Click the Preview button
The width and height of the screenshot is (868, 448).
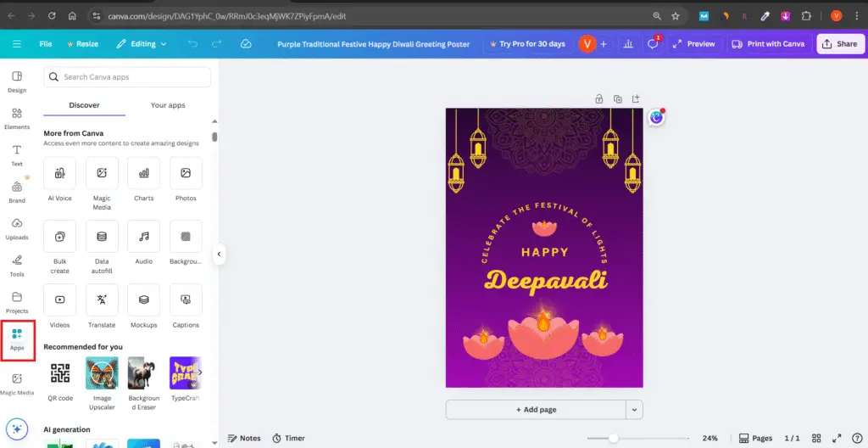pos(694,44)
